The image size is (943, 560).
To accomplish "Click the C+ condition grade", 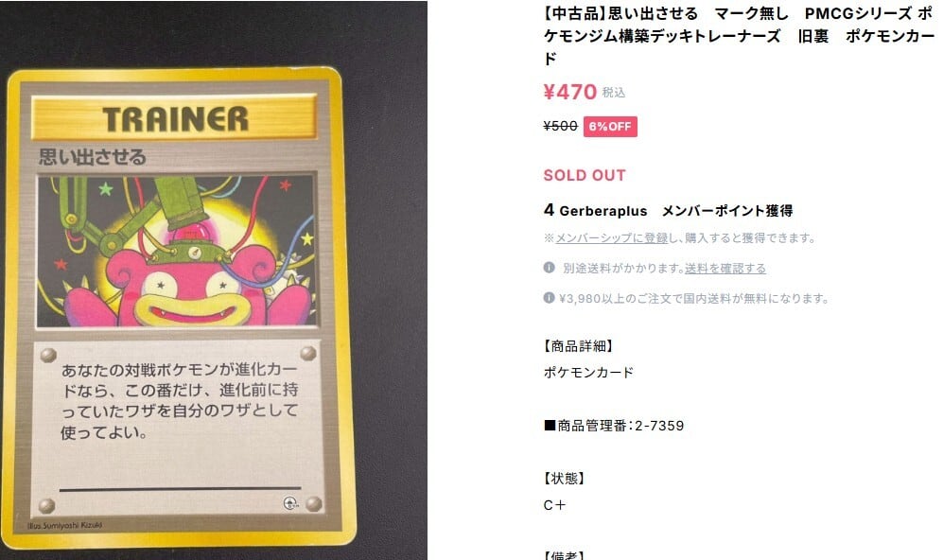I will (554, 505).
